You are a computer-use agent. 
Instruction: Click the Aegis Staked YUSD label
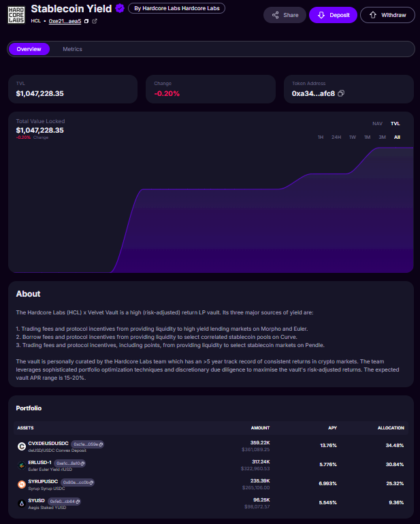pyautogui.click(x=47, y=508)
